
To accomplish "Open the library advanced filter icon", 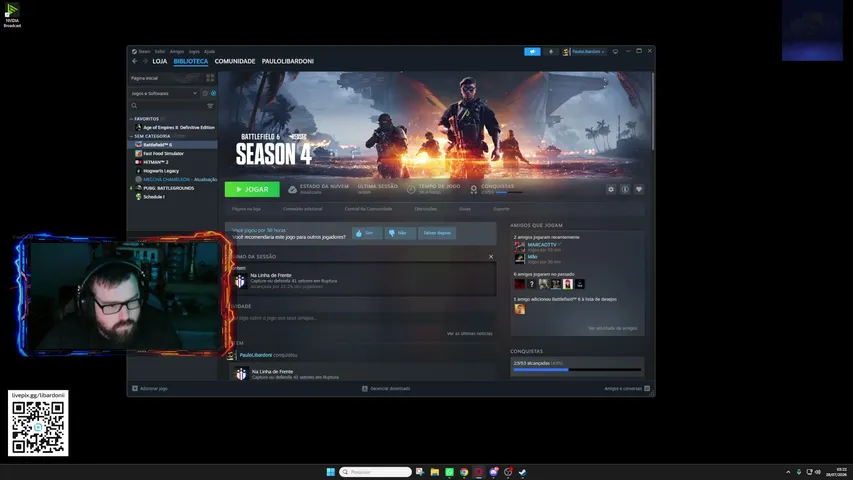I will [211, 106].
